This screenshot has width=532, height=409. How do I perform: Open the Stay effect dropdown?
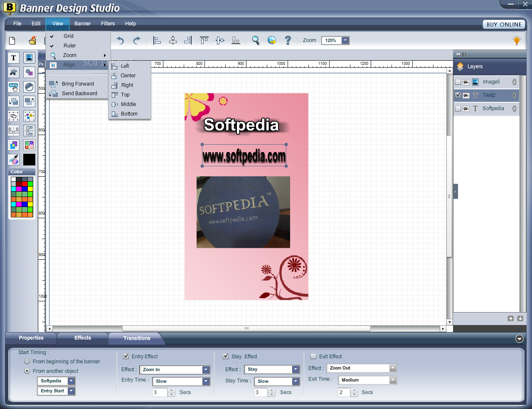point(296,369)
